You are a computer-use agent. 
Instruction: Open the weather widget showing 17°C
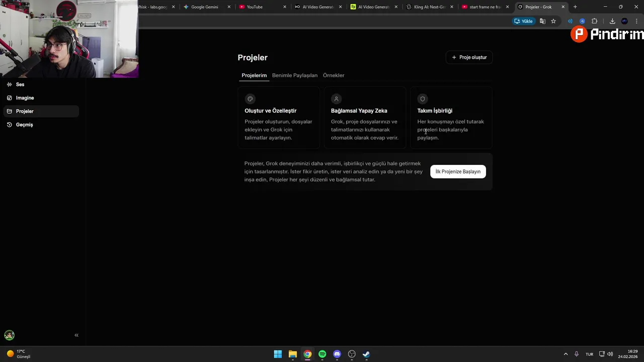[x=18, y=354]
